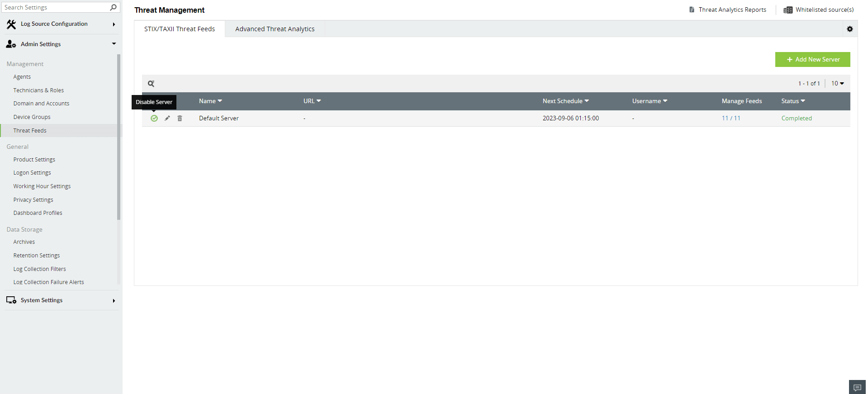Open Threat Analytics Reports link
Viewport: 868px width, 394px height.
tap(732, 9)
